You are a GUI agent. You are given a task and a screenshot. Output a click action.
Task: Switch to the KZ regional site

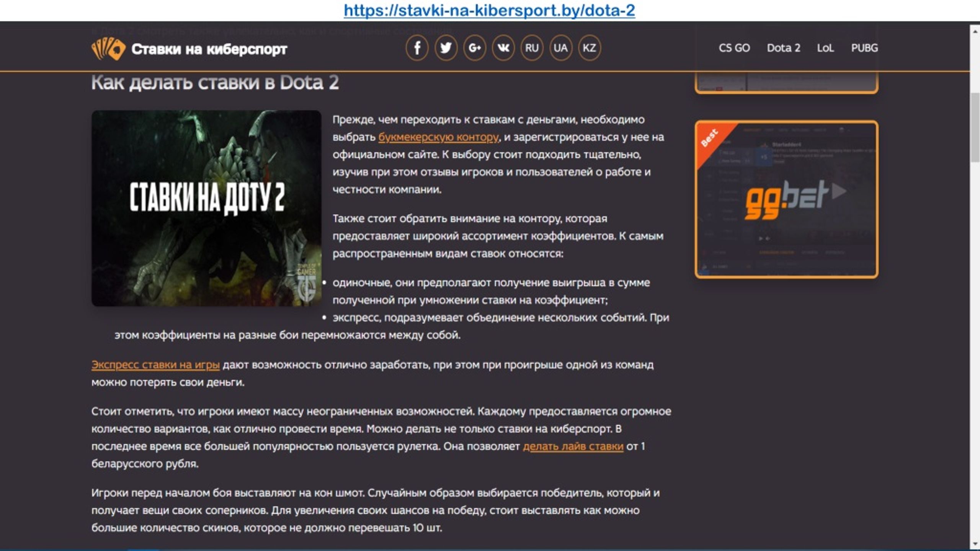[x=589, y=48]
